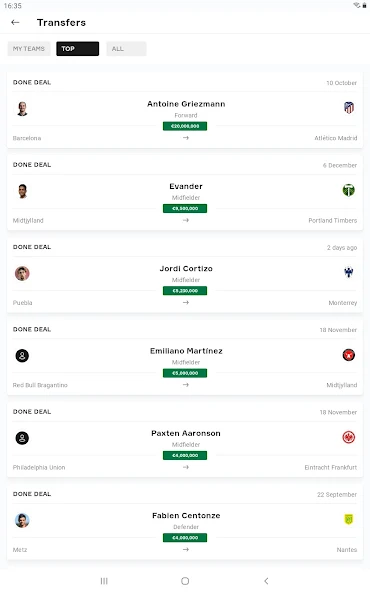Open Midtjylland crest on Emiliano Martínez card

[348, 355]
